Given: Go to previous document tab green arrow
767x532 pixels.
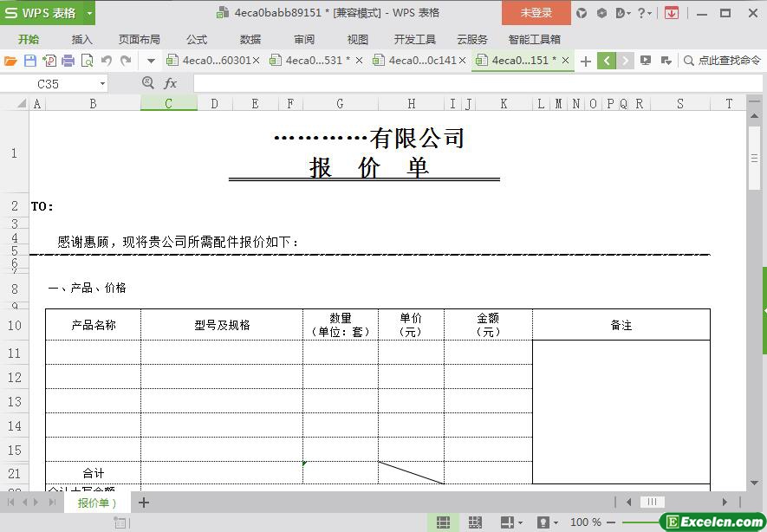Looking at the screenshot, I should tap(607, 61).
